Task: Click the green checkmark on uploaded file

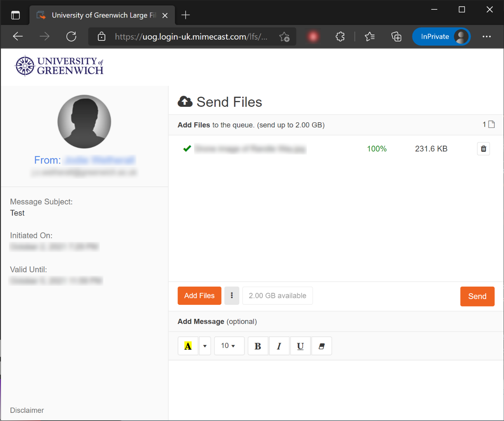Action: tap(187, 148)
